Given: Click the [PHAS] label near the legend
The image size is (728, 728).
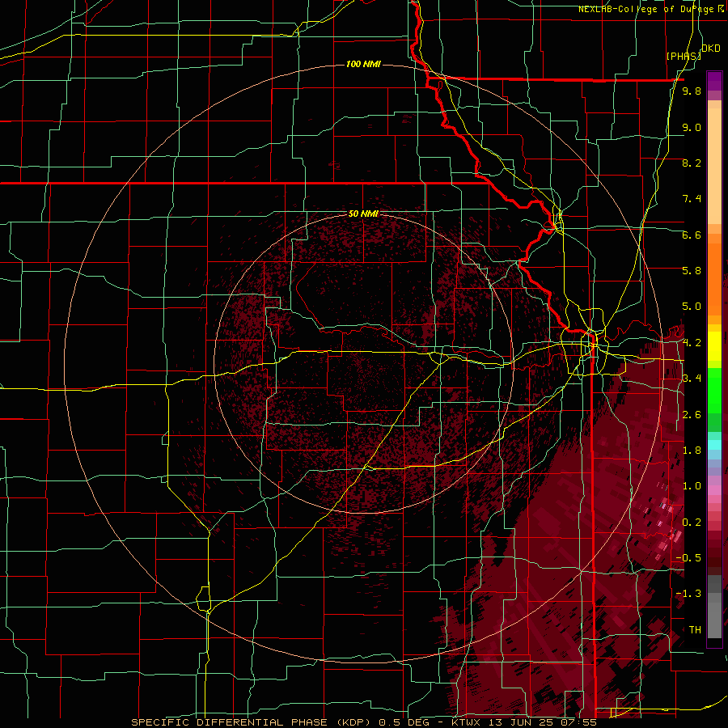Looking at the screenshot, I should click(684, 56).
